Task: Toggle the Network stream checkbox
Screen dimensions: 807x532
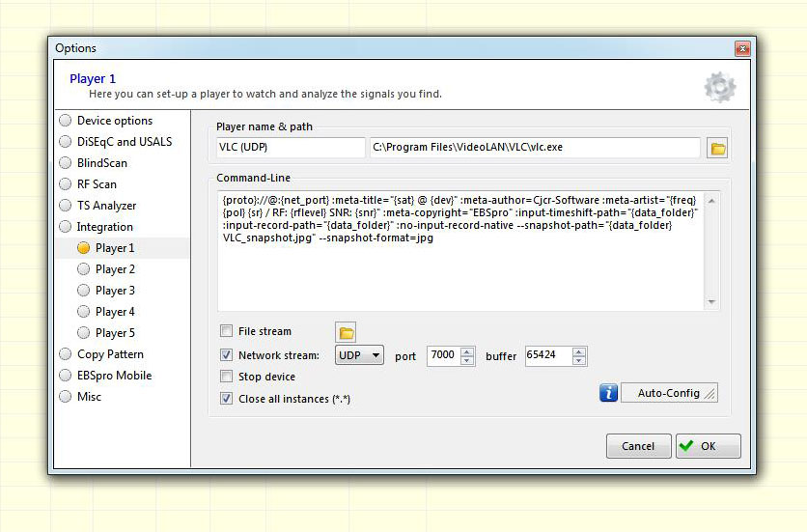Action: (226, 355)
